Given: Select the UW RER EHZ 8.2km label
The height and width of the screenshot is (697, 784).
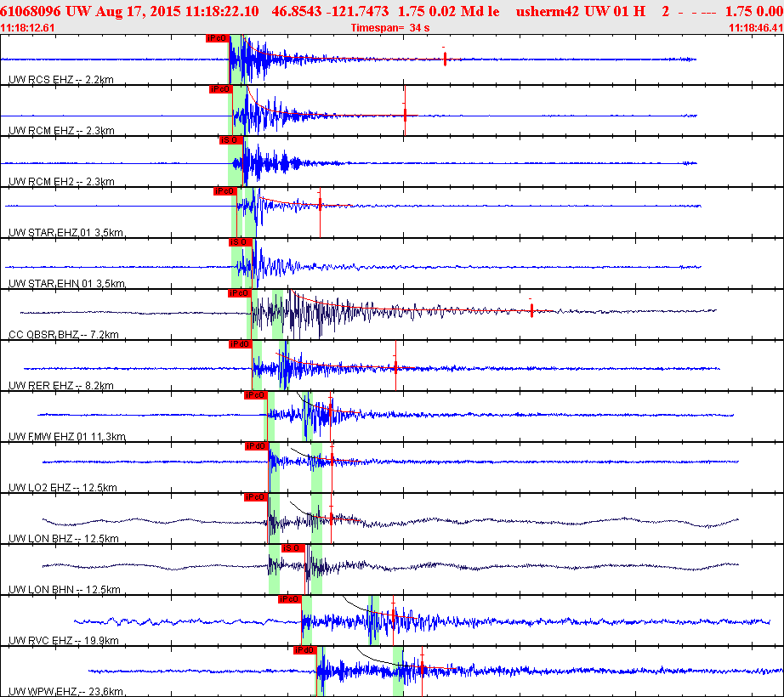Looking at the screenshot, I should coord(61,385).
